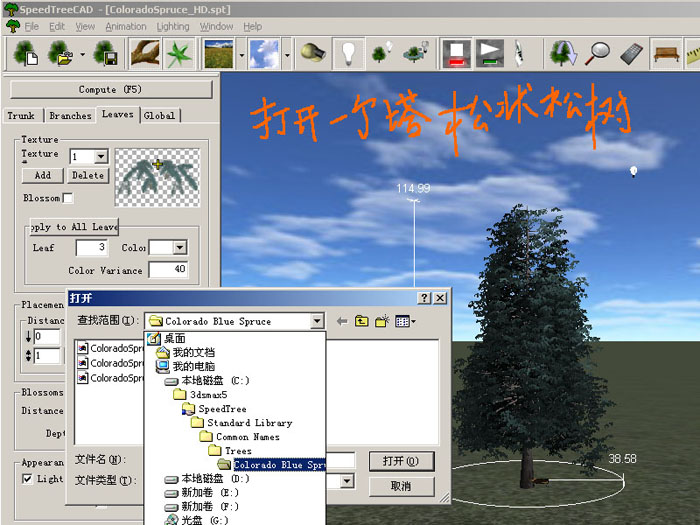
Task: Open the file type dropdown arrow
Action: pos(347,481)
